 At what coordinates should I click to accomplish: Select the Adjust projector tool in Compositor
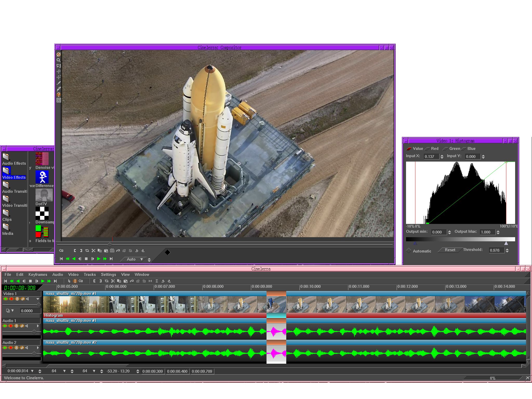59,77
